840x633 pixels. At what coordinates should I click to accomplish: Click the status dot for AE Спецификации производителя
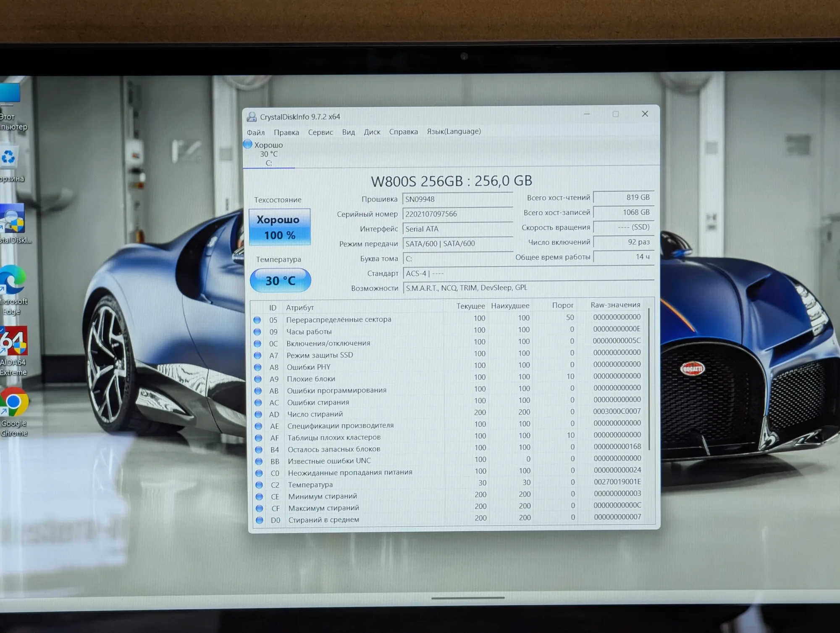click(x=259, y=426)
